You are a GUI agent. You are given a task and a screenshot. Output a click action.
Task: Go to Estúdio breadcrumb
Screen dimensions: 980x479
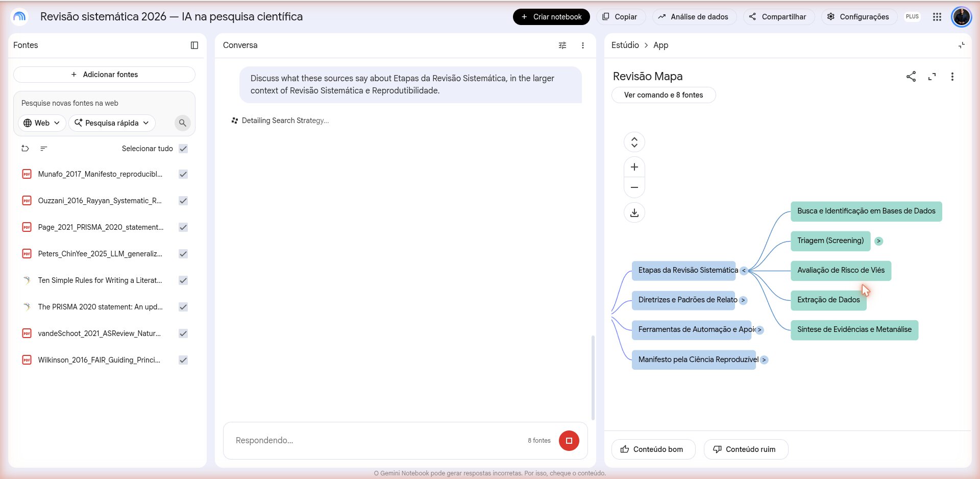(625, 45)
